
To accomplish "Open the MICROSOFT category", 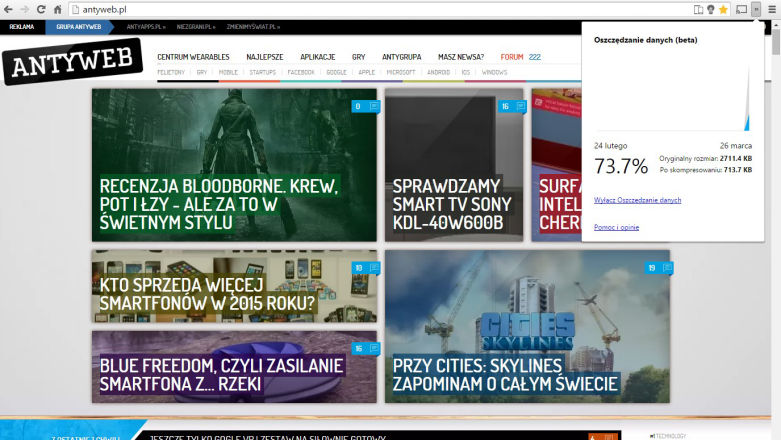I will click(x=401, y=72).
